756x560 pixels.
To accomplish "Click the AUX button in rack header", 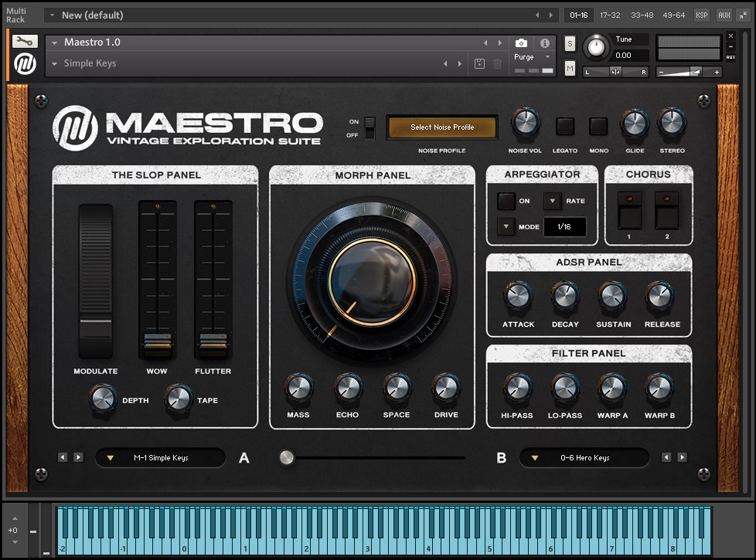I will (724, 15).
